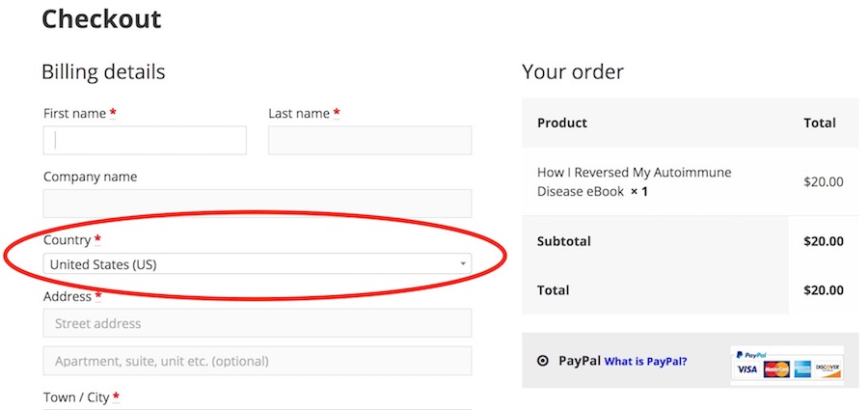Open the Country dropdown list
Image resolution: width=868 pixels, height=410 pixels.
coord(258,263)
